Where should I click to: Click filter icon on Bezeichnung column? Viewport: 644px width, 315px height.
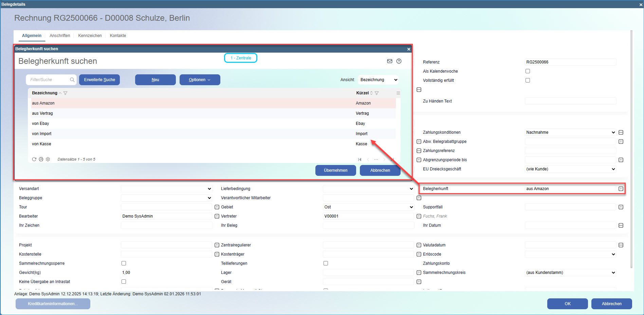tap(66, 93)
